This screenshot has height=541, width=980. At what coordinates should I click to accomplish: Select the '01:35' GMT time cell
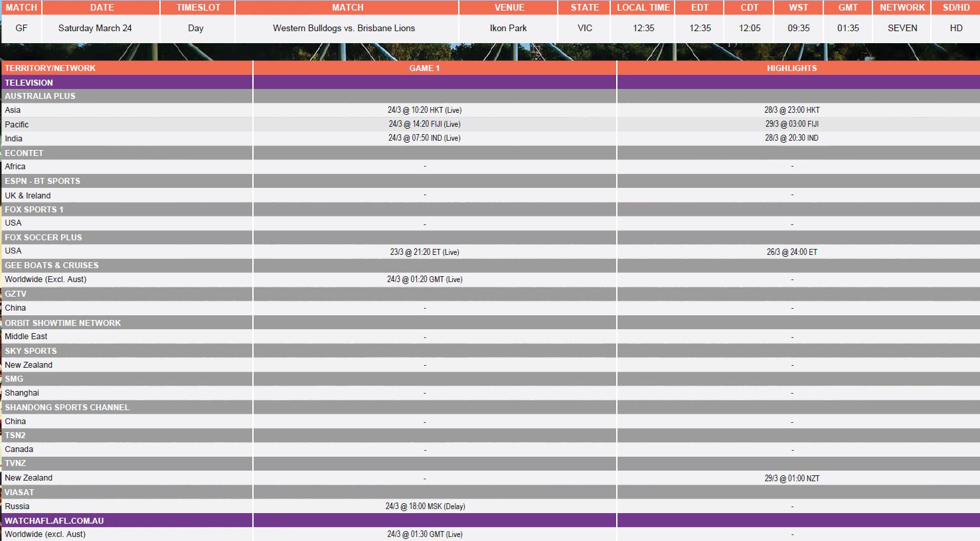click(848, 29)
